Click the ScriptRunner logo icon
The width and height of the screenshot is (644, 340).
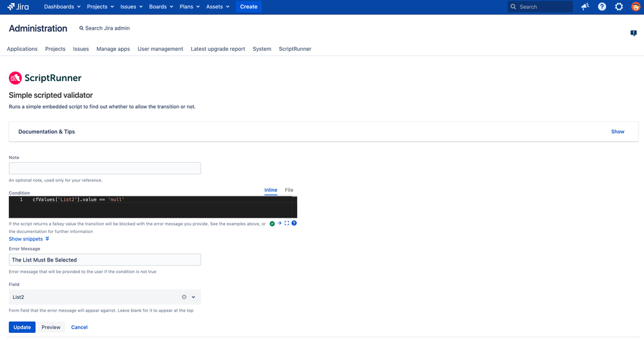pyautogui.click(x=15, y=78)
